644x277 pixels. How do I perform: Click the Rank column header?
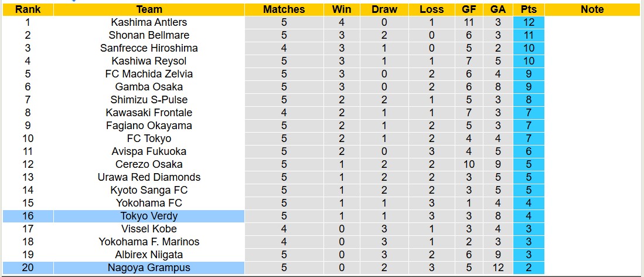pos(28,9)
